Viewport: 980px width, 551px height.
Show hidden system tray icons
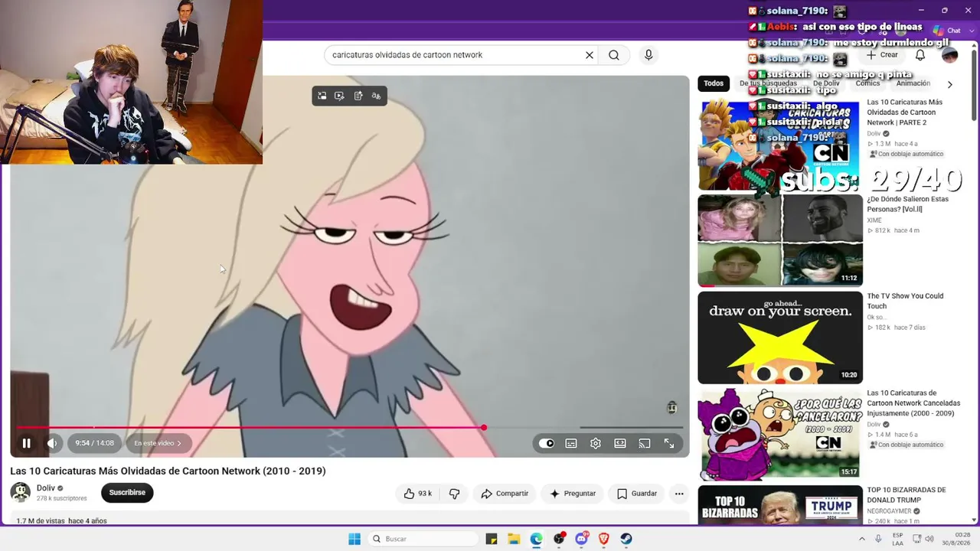[x=861, y=539]
